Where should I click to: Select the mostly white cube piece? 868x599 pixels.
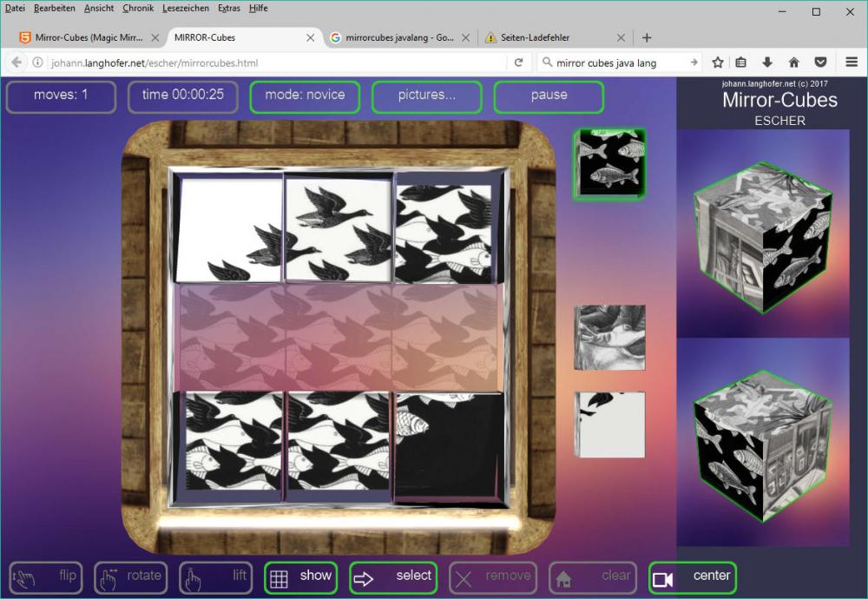pyautogui.click(x=609, y=425)
